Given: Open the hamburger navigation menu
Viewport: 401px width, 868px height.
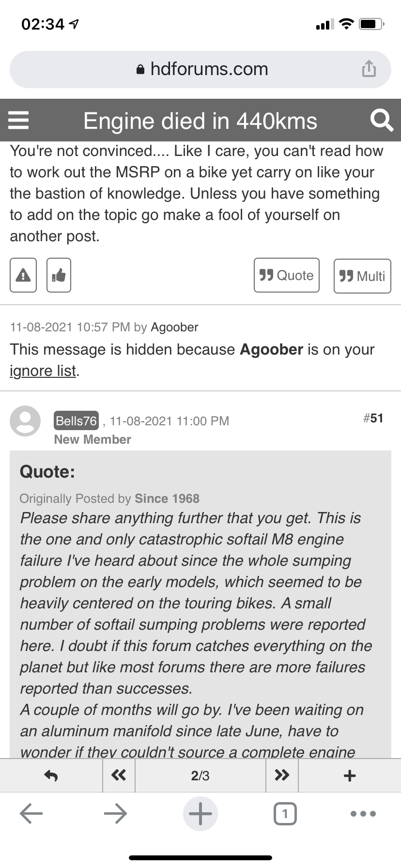Looking at the screenshot, I should coord(19,120).
